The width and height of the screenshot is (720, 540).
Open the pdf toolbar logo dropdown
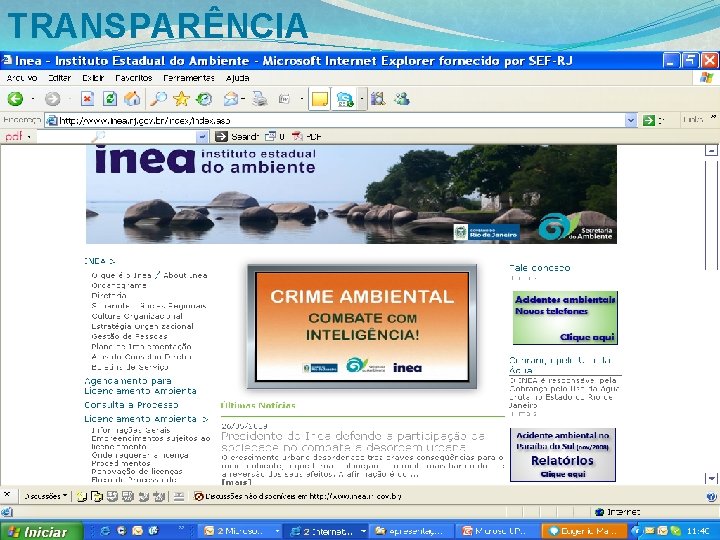coord(29,137)
